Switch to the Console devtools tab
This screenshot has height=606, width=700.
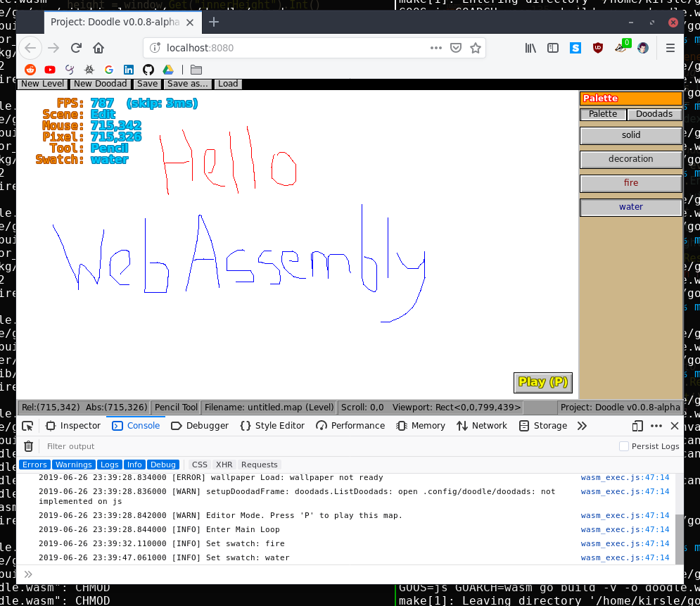tap(136, 426)
